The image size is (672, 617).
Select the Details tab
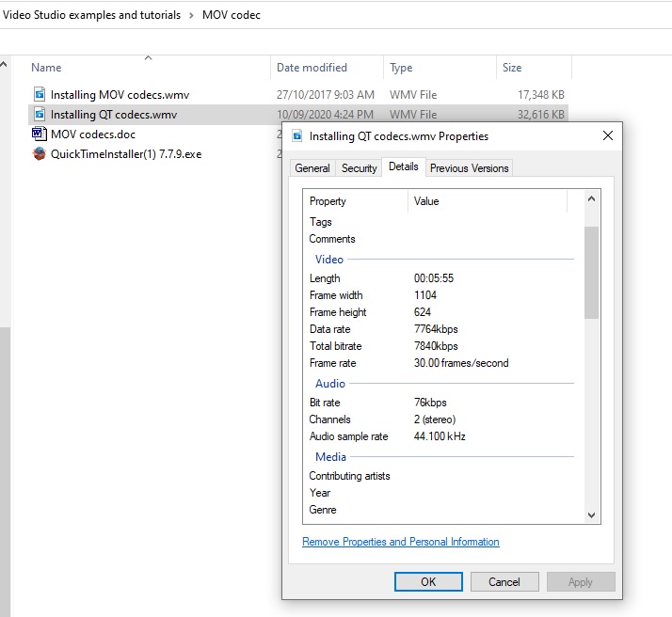click(403, 166)
